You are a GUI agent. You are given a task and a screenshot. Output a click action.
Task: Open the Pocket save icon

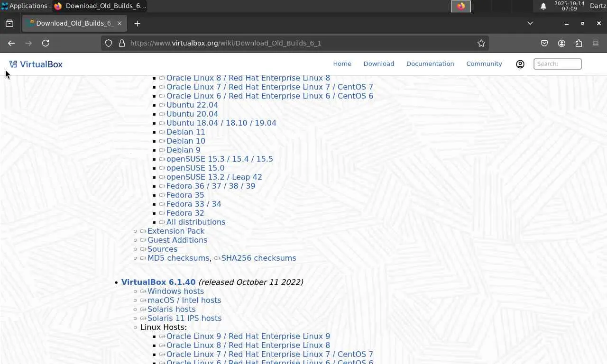[x=544, y=43]
